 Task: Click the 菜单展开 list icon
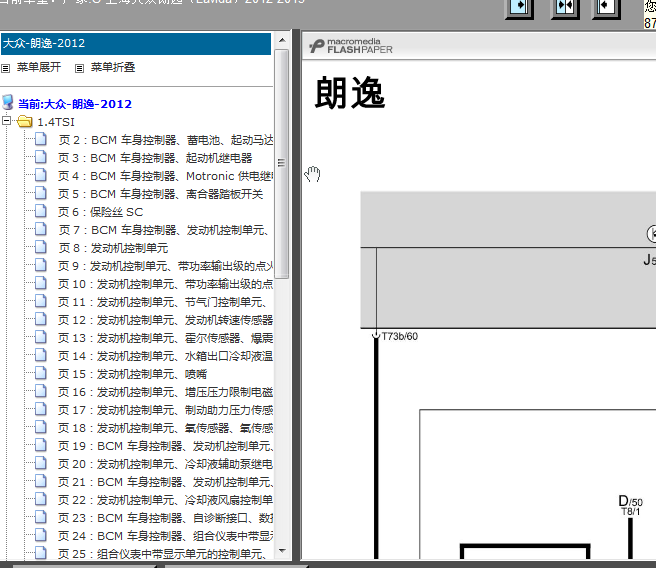pos(5,68)
